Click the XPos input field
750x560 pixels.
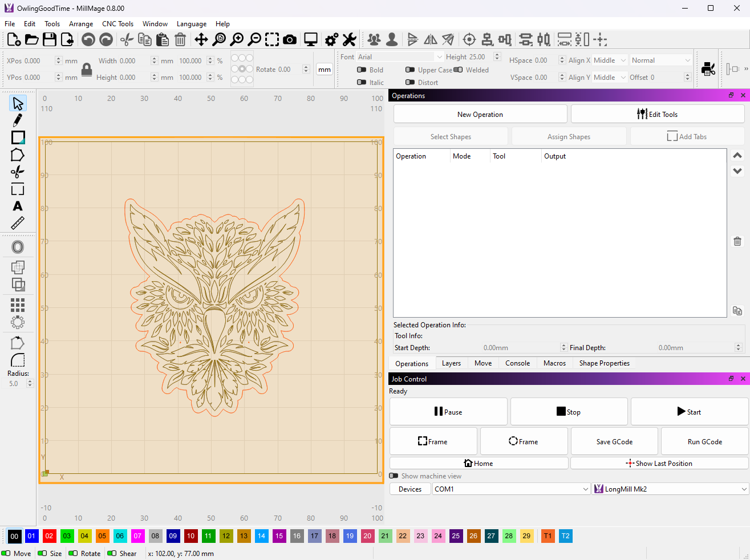point(38,60)
